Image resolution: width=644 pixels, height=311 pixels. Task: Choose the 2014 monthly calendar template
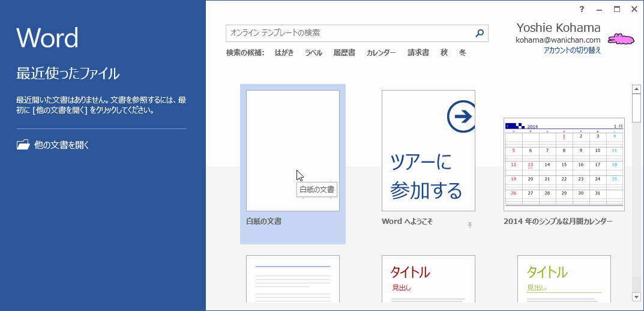tap(564, 165)
